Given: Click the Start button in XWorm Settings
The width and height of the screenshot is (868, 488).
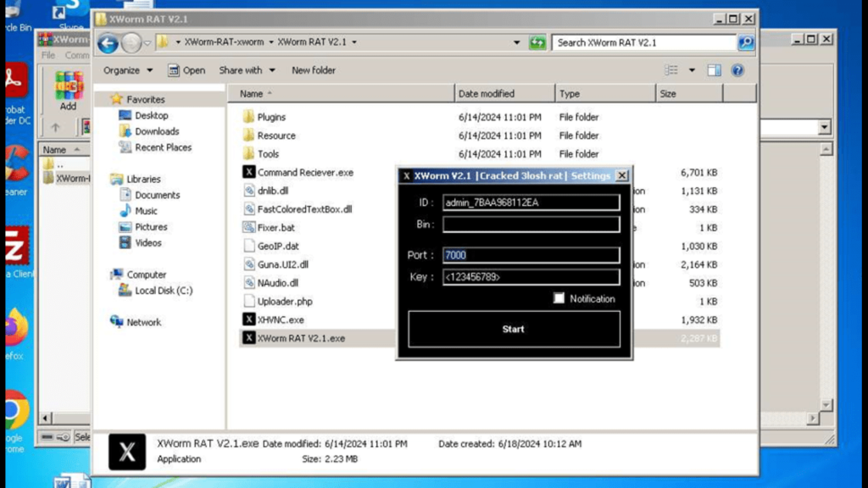Looking at the screenshot, I should 514,330.
